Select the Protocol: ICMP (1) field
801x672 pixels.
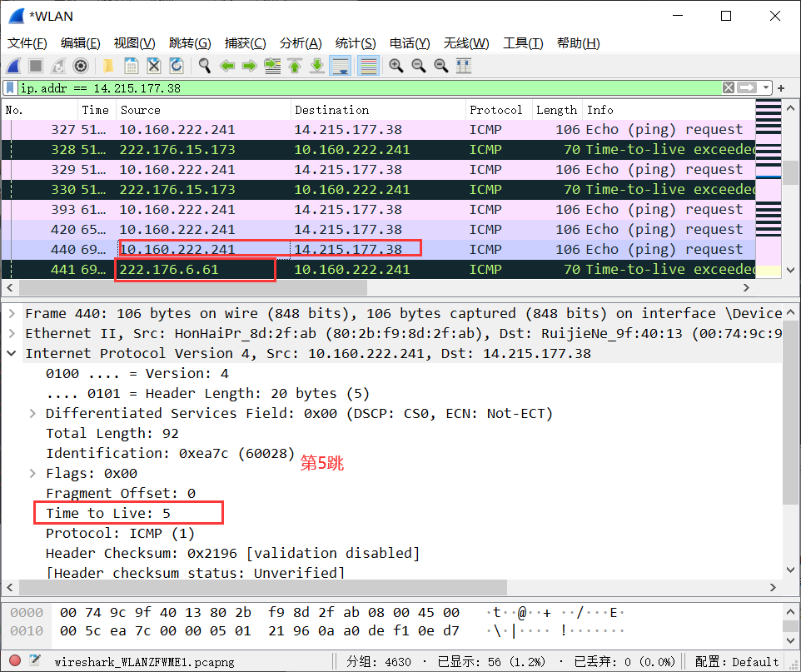(x=121, y=533)
